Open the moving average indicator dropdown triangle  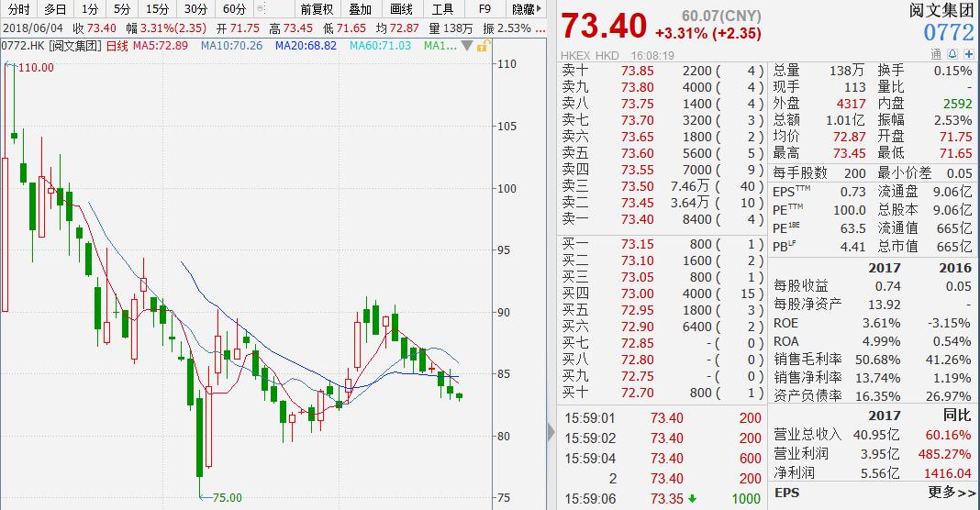[x=468, y=45]
